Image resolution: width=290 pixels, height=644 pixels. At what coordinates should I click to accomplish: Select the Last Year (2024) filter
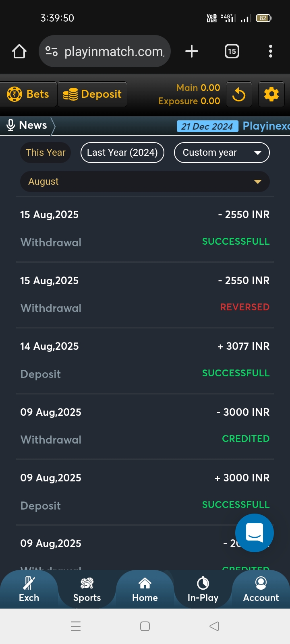[x=122, y=153]
